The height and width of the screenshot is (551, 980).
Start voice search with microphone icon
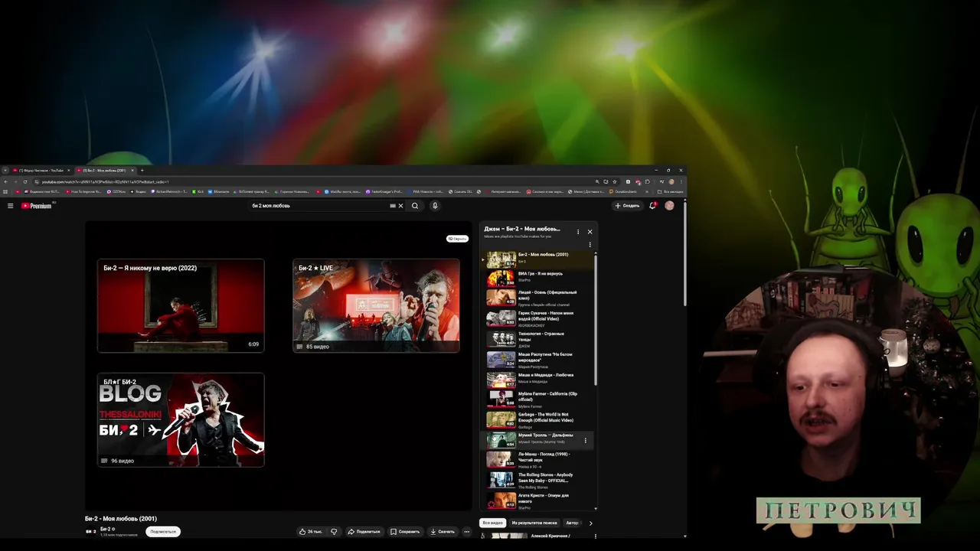pyautogui.click(x=435, y=206)
